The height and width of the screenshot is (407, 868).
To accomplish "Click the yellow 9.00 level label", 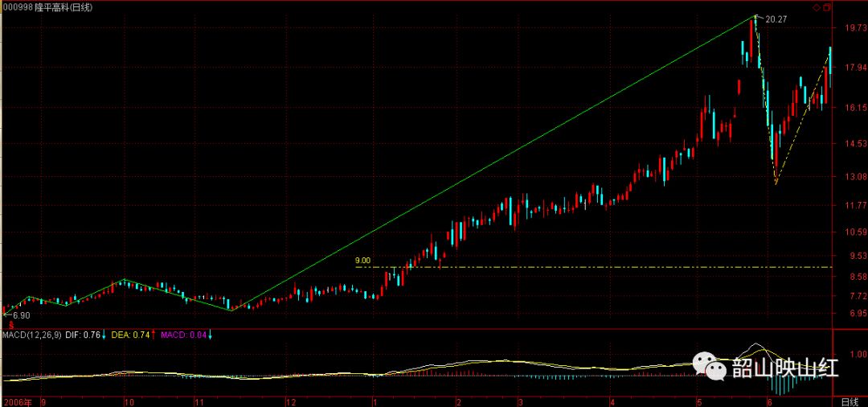I will coord(362,260).
